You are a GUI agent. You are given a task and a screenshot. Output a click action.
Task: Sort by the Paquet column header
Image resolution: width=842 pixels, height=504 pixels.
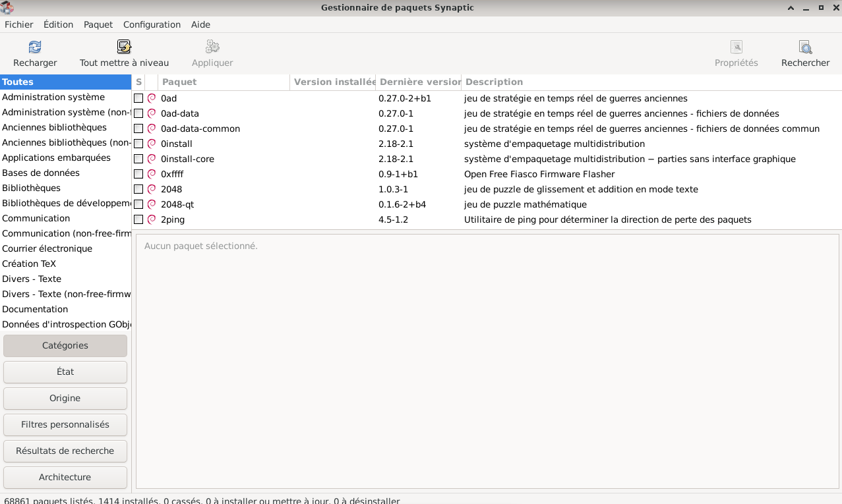(x=224, y=82)
